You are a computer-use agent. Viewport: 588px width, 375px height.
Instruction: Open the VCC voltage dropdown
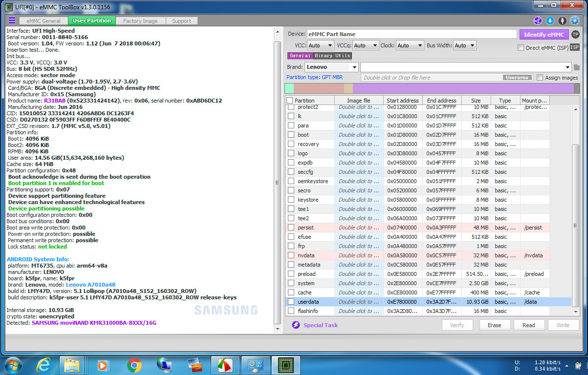tap(320, 45)
